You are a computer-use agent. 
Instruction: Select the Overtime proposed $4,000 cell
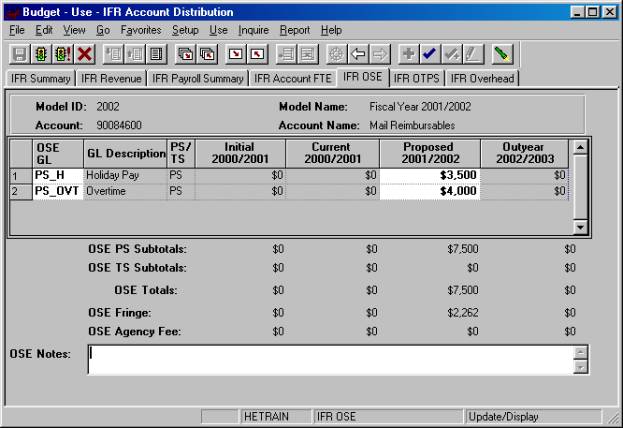pos(425,191)
